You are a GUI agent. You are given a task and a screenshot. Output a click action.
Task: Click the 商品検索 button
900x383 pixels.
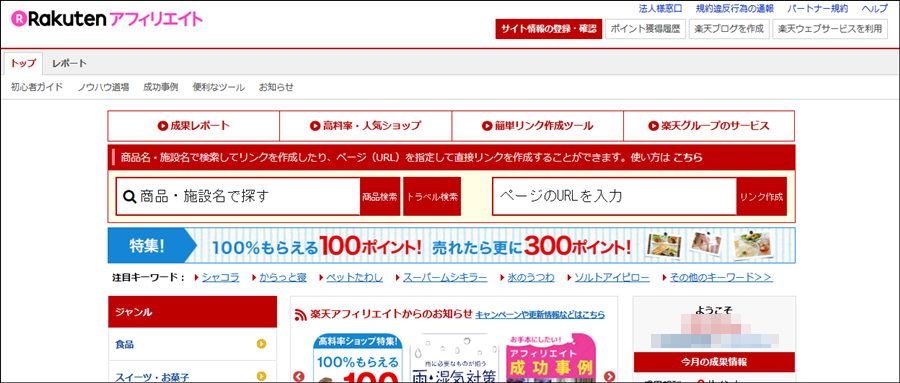tap(380, 196)
